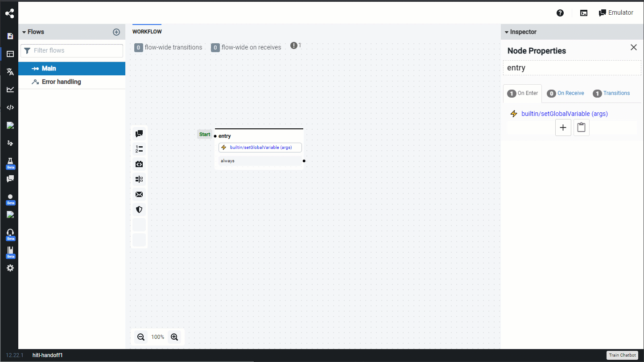Switch to the Transitions tab
Viewport: 644px width, 362px height.
coord(611,93)
